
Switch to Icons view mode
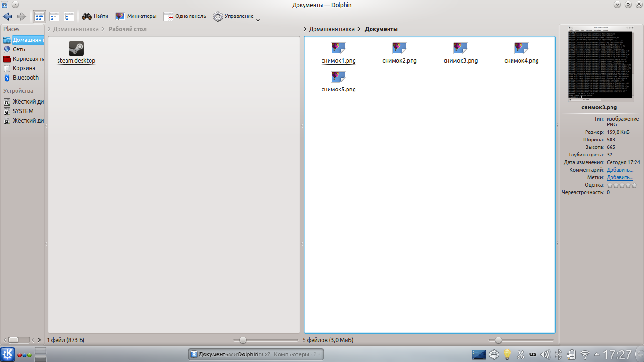click(40, 16)
